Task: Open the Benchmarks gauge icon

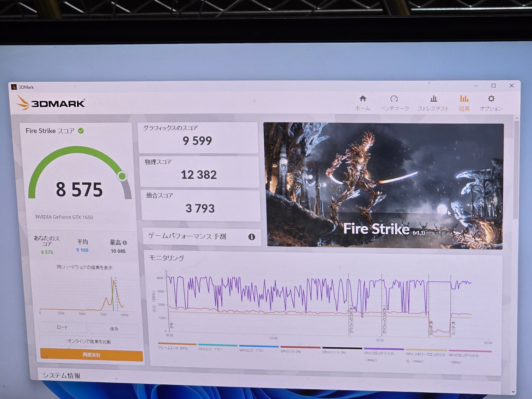Action: point(394,99)
